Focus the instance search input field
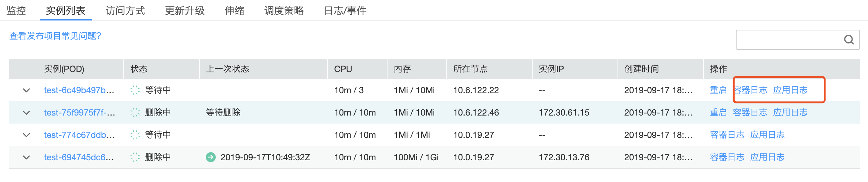This screenshot has height=182, width=868. (x=788, y=40)
